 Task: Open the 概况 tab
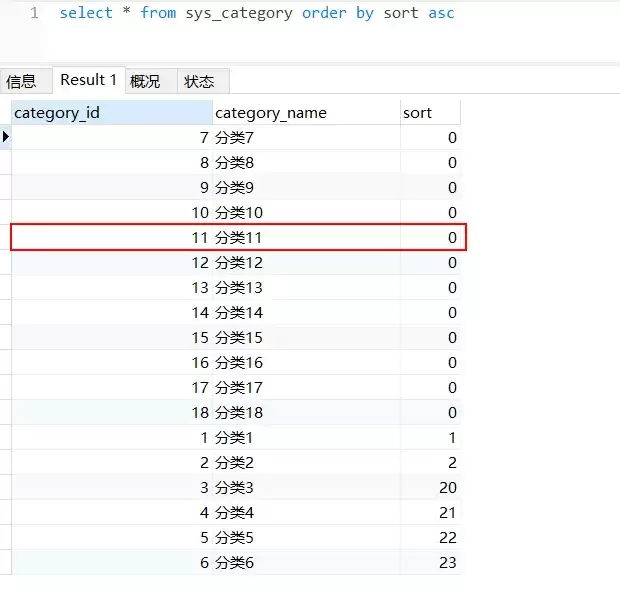(151, 81)
